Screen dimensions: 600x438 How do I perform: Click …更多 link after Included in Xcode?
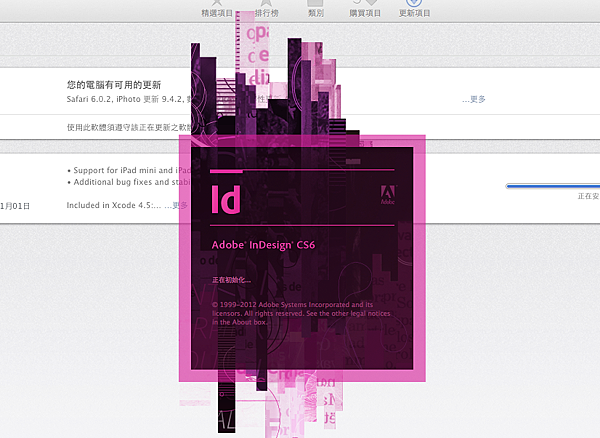coord(176,205)
